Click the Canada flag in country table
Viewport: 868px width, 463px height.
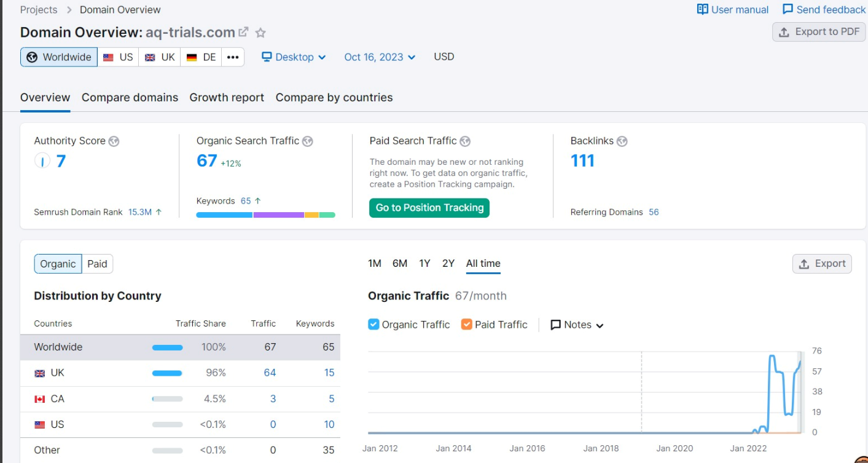(40, 399)
